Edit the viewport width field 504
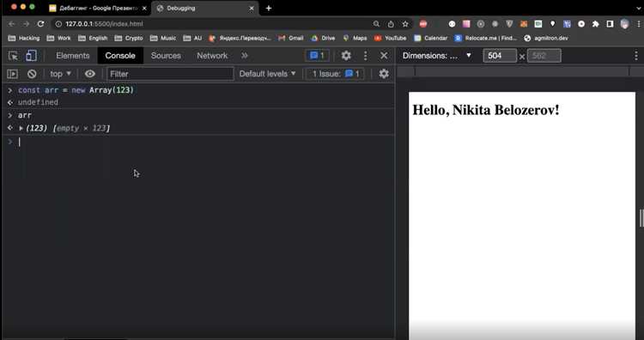Viewport: 644px width, 340px height. (x=500, y=56)
